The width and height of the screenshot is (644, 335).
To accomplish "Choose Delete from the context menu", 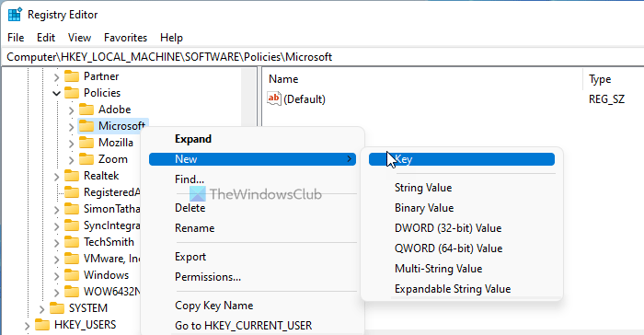I will pos(252,208).
